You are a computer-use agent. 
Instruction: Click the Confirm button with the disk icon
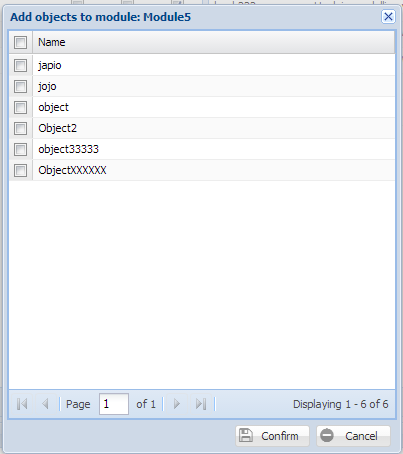(272, 436)
